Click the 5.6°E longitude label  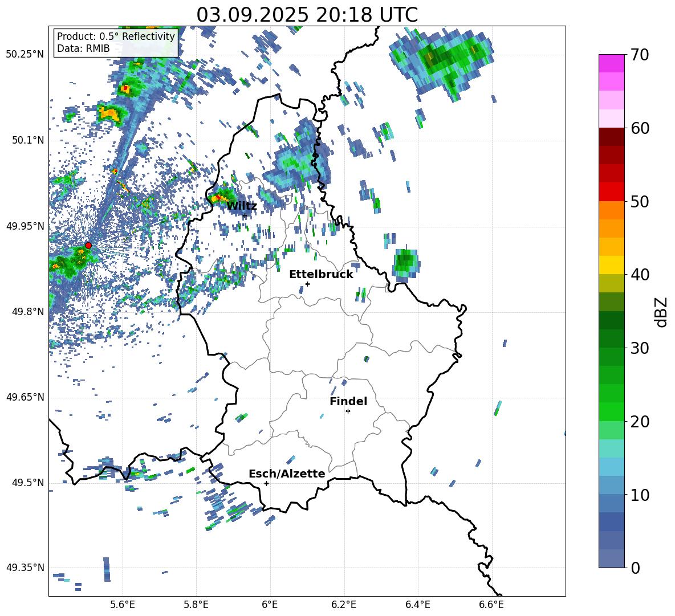pos(123,605)
